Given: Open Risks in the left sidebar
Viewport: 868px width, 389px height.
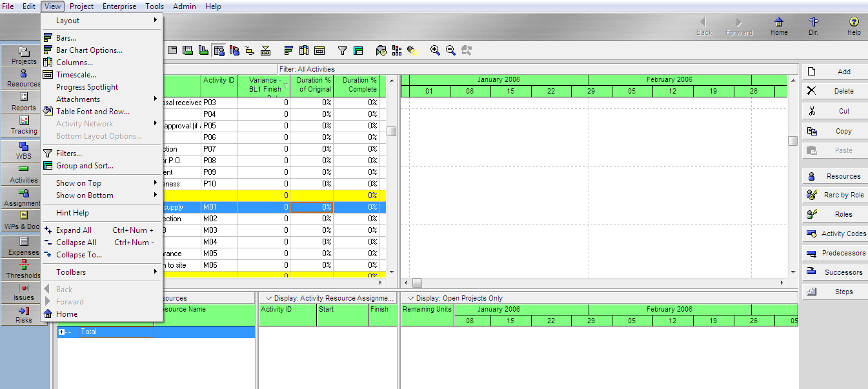Looking at the screenshot, I should point(24,314).
